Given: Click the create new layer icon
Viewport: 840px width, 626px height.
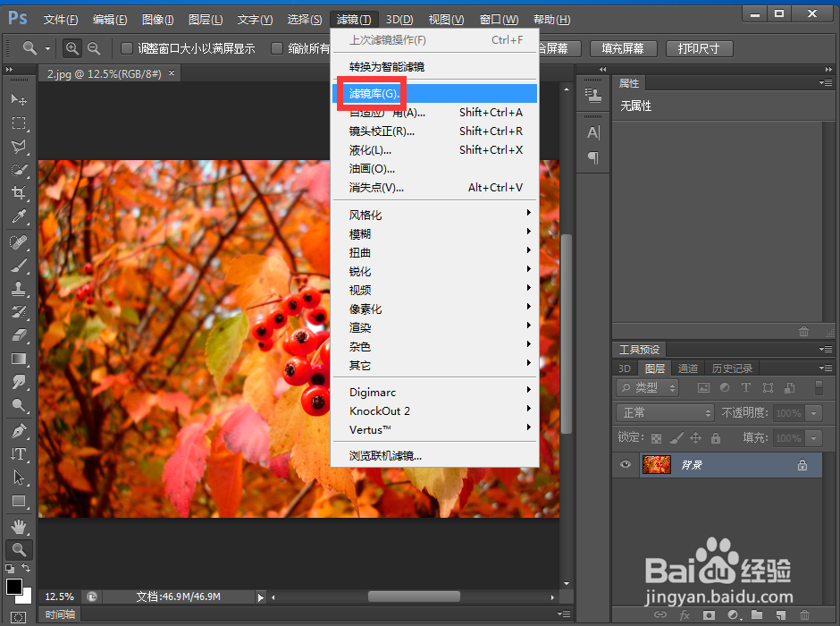Looking at the screenshot, I should (x=780, y=614).
